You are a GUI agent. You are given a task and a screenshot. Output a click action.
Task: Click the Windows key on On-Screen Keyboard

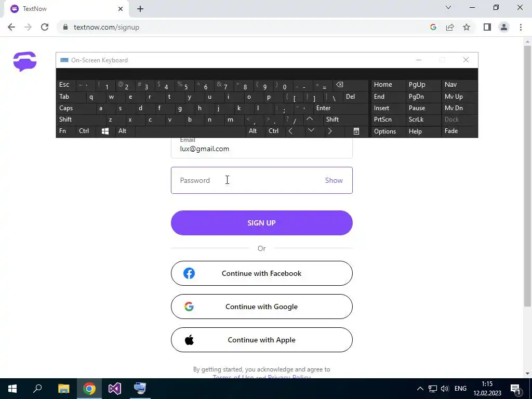[105, 131]
